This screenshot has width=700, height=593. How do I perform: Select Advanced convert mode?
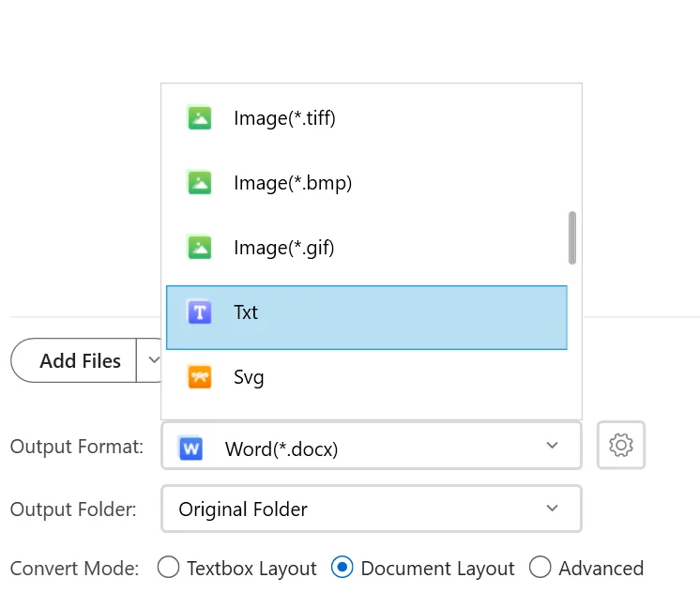(x=586, y=568)
